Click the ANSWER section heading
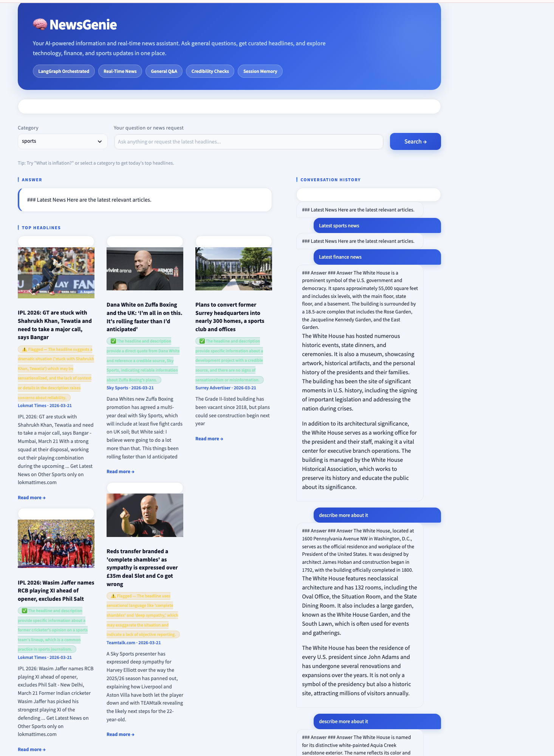This screenshot has height=756, width=554. click(x=32, y=180)
